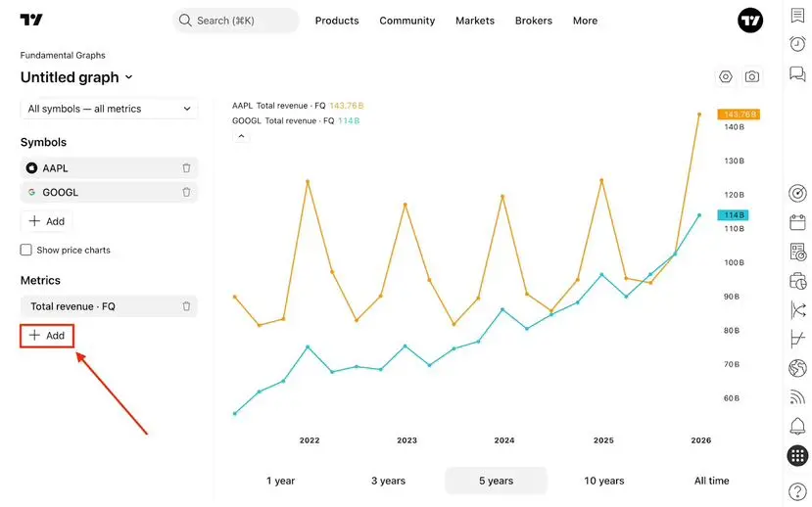
Task: Click the Search field in header
Action: (235, 21)
